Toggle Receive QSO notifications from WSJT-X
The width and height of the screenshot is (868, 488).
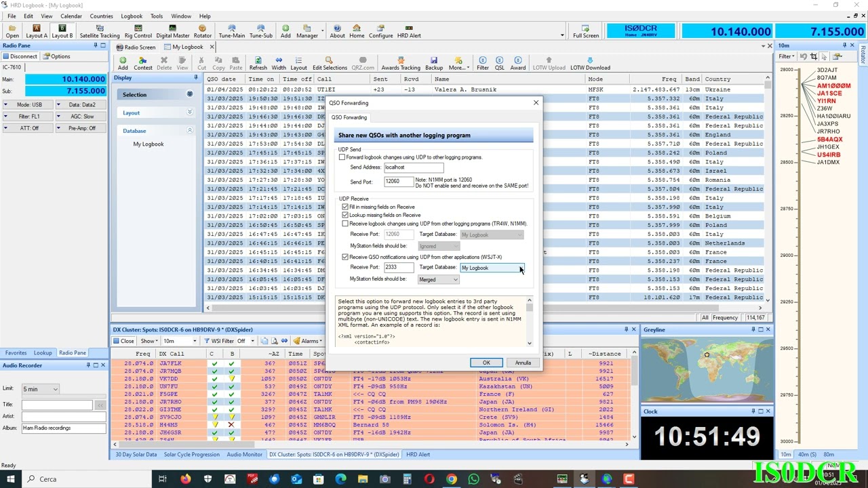point(345,257)
